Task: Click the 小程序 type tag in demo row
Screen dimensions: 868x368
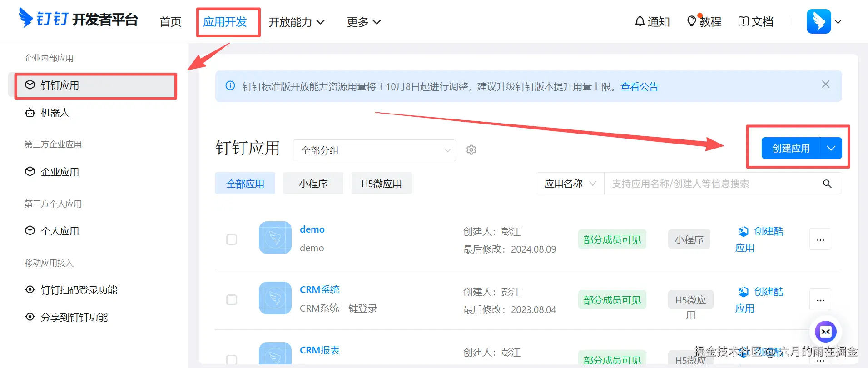Action: pos(689,239)
